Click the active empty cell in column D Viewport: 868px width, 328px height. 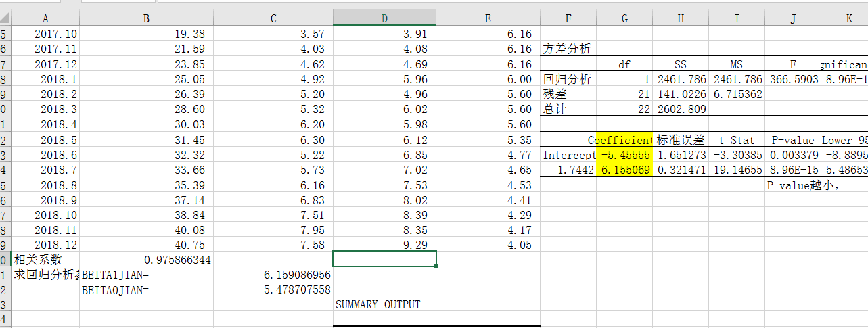coord(384,258)
